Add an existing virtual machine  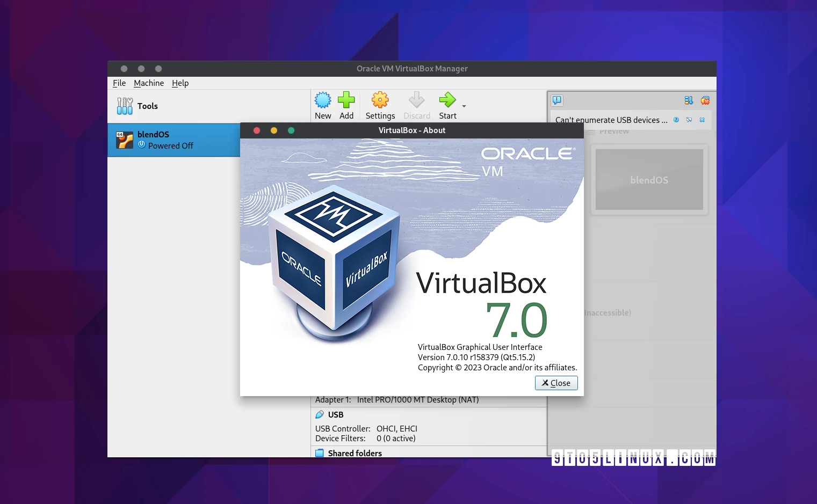346,105
